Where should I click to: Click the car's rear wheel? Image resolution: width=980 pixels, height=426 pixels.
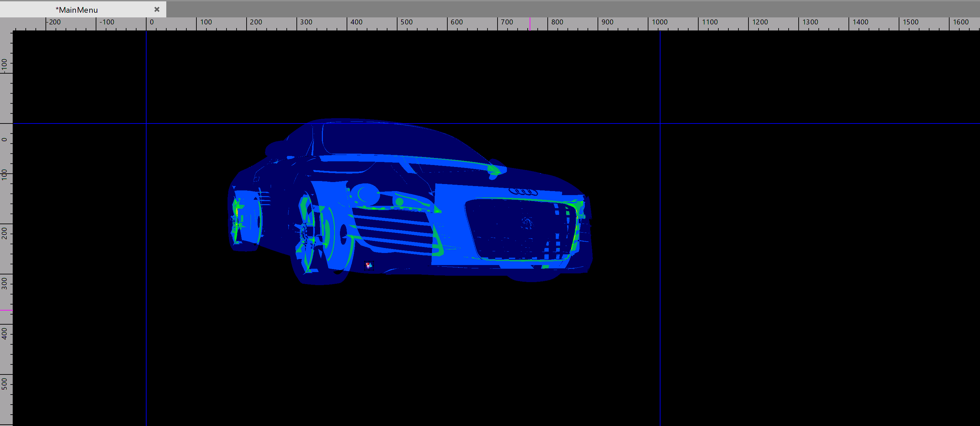coord(245,221)
